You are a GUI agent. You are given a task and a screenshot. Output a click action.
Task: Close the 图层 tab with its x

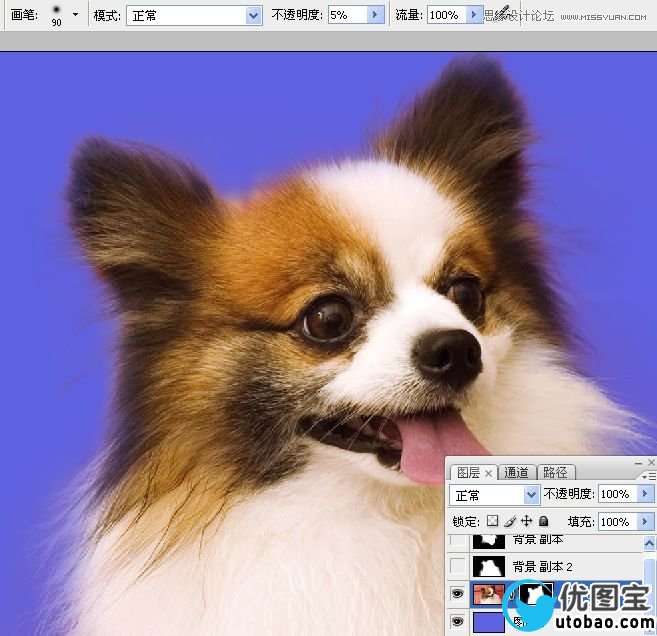[489, 474]
